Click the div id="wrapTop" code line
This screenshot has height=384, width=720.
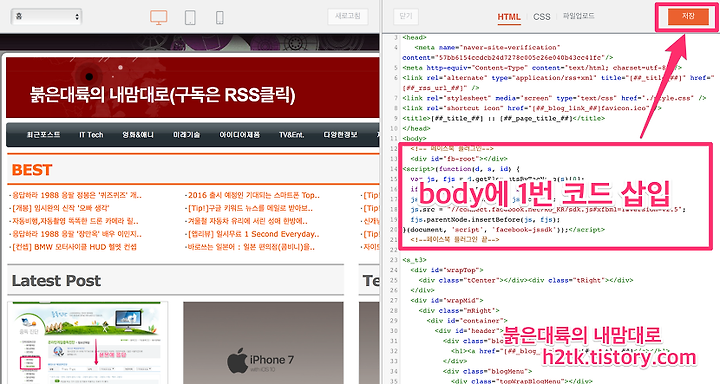coord(447,270)
